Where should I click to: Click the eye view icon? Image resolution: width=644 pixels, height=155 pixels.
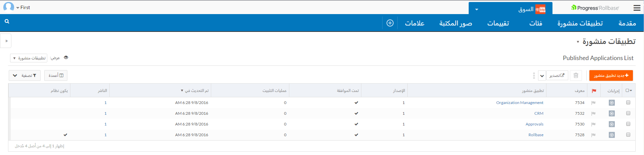click(x=66, y=58)
